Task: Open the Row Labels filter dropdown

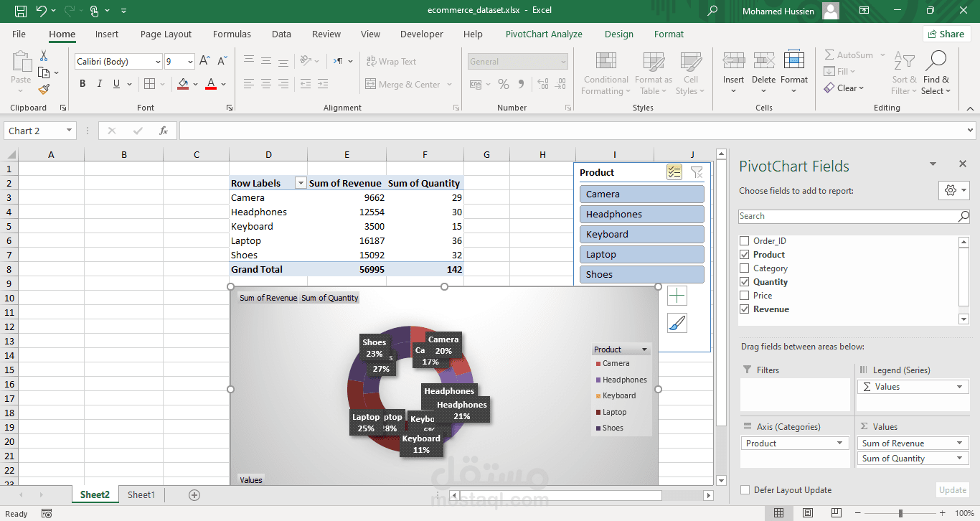Action: (x=301, y=184)
